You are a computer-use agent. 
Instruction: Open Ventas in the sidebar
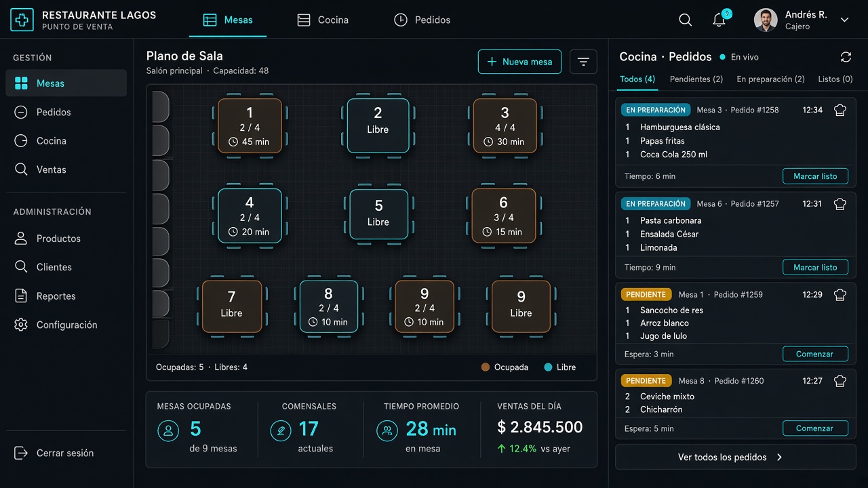[x=66, y=169]
